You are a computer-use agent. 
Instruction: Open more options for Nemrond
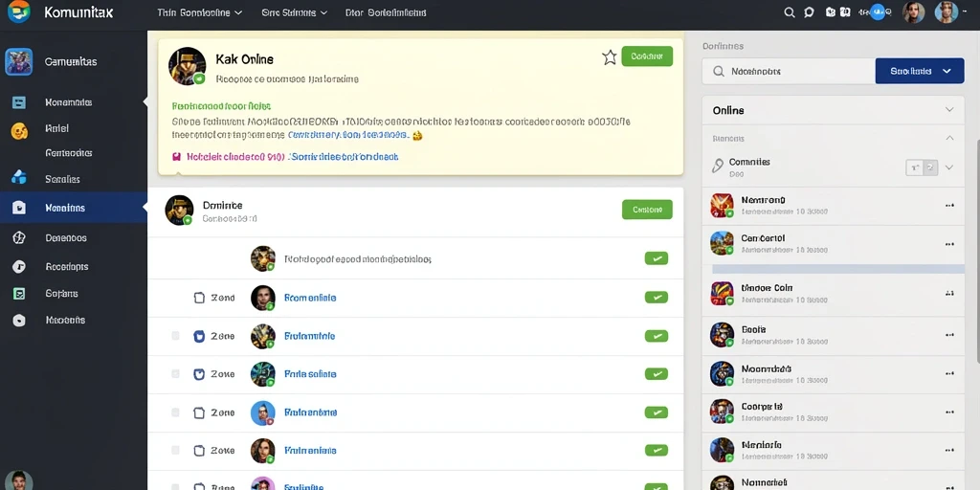click(949, 206)
